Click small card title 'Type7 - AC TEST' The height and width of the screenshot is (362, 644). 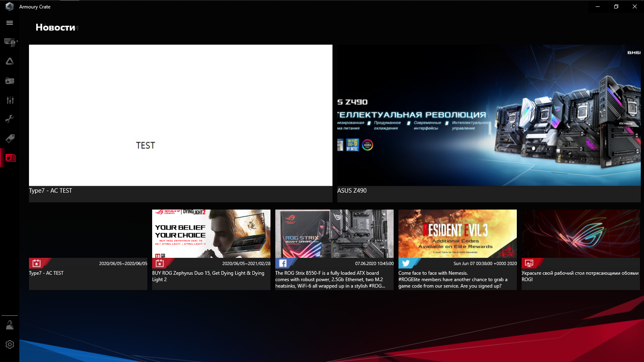click(x=46, y=273)
